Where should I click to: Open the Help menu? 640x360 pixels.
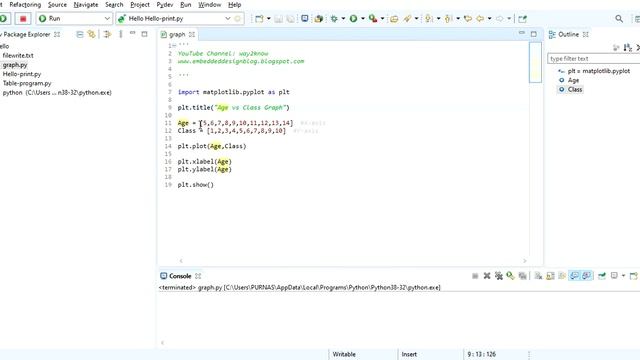click(x=234, y=5)
